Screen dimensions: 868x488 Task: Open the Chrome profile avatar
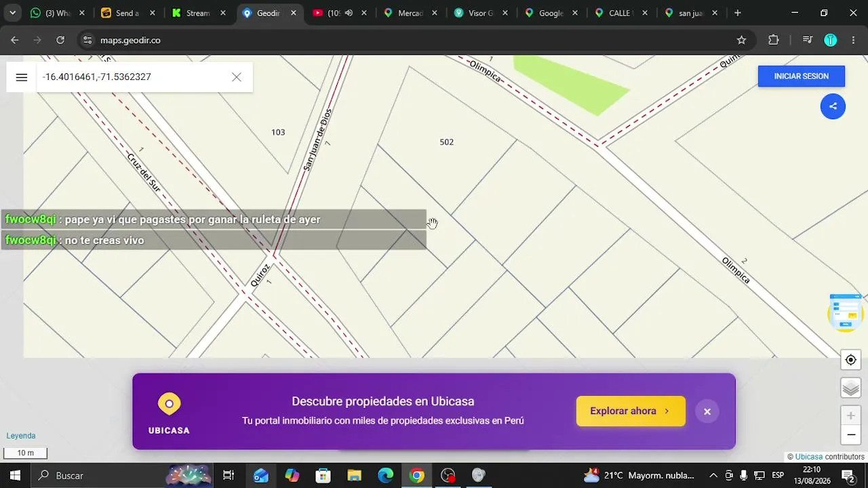[831, 40]
